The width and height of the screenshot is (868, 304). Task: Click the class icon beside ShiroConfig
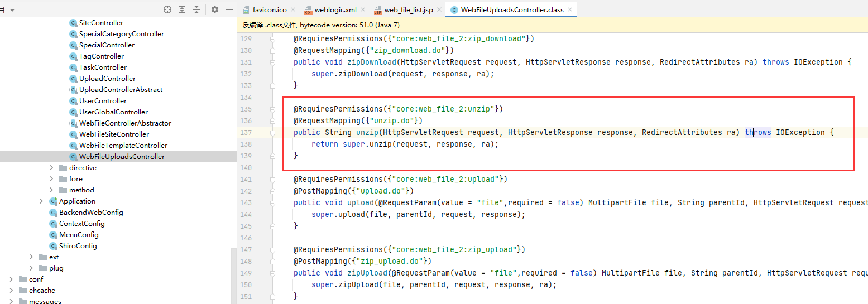[54, 246]
